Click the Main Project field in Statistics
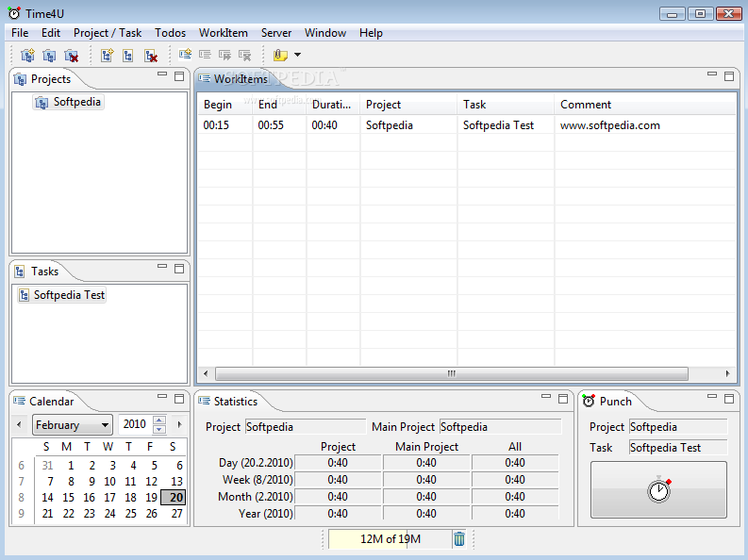This screenshot has width=748, height=560. pos(501,427)
